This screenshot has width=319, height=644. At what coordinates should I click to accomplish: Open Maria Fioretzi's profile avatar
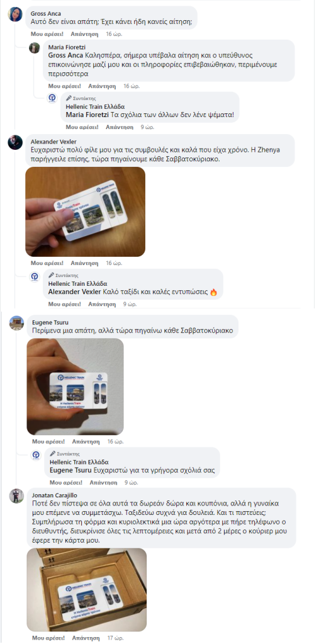(35, 48)
